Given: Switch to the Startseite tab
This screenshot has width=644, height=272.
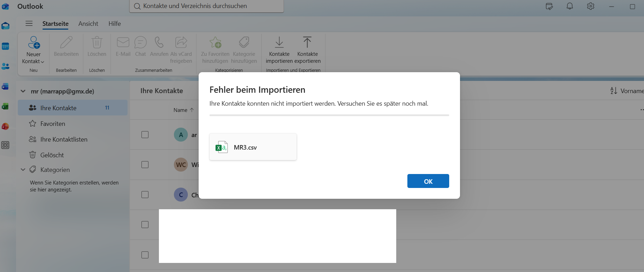Looking at the screenshot, I should click(x=55, y=23).
